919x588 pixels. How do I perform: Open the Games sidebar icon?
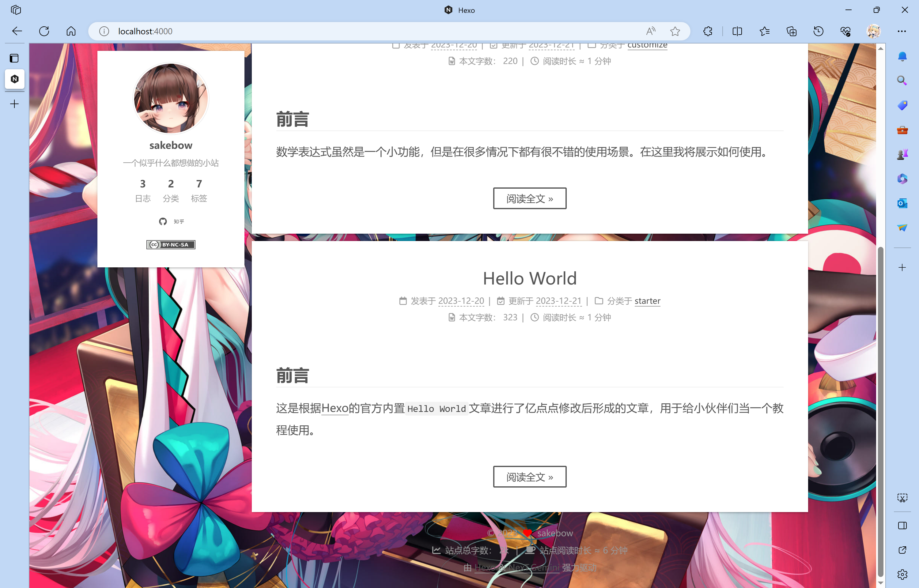pos(902,154)
